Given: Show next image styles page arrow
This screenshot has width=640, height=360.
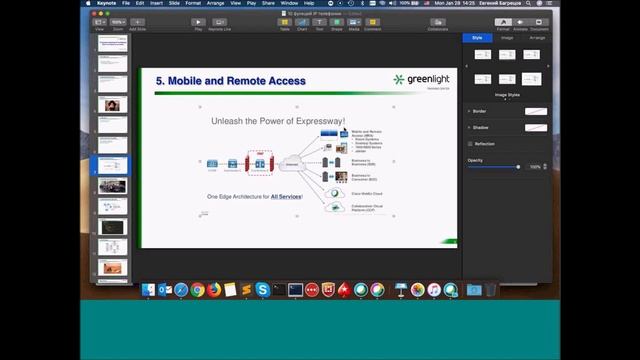Looking at the screenshot, I should [x=548, y=66].
